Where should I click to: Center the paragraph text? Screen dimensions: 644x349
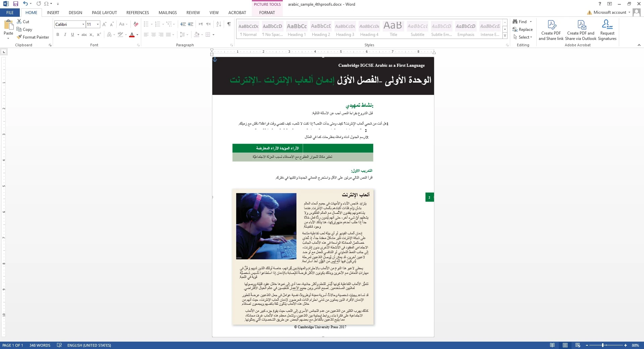click(154, 35)
